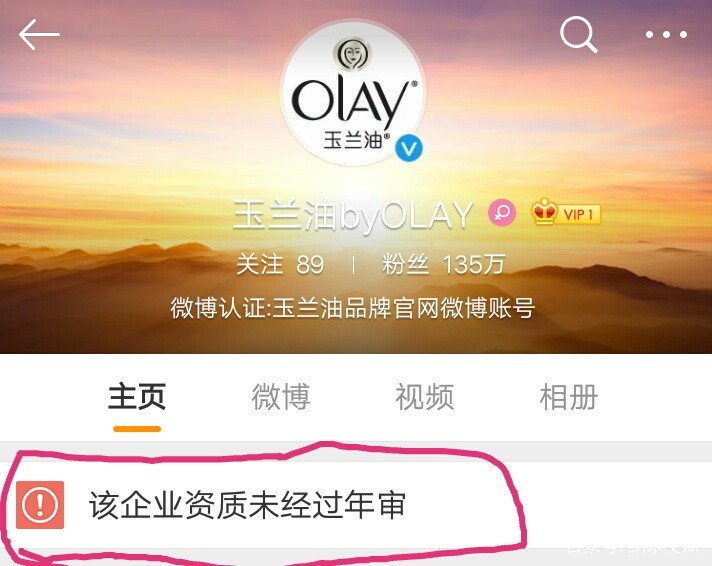
Task: Tap the back arrow icon
Action: tap(39, 34)
